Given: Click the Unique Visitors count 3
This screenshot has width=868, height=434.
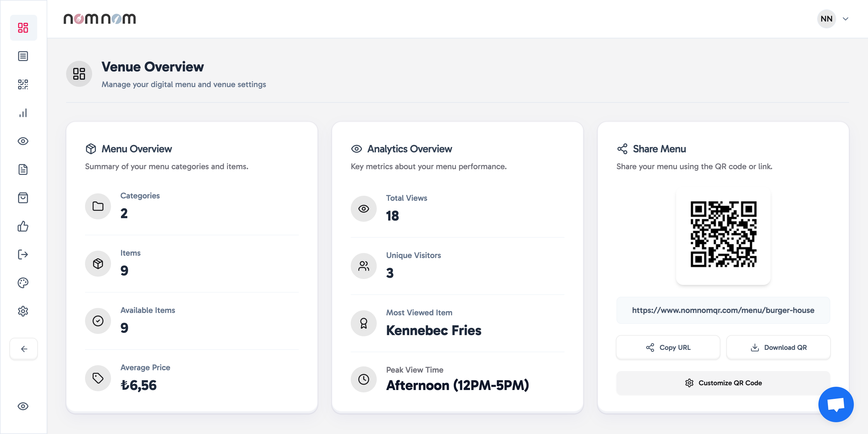Looking at the screenshot, I should 390,273.
